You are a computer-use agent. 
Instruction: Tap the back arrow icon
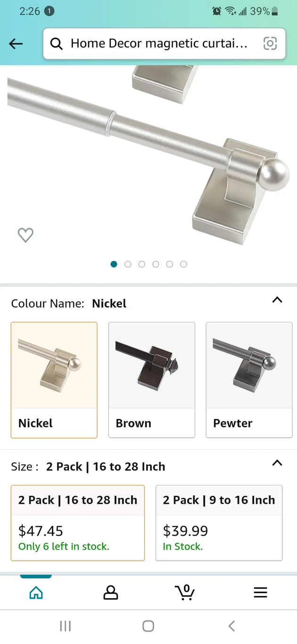[16, 44]
